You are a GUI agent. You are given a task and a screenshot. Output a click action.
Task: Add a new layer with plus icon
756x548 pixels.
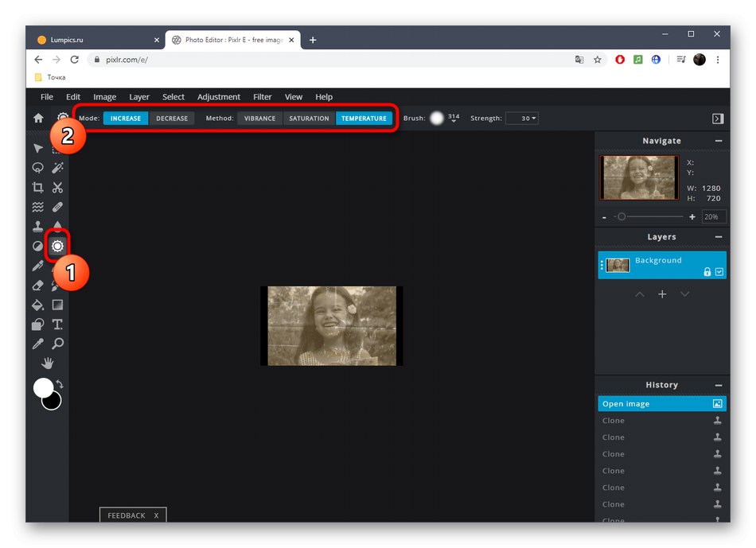(662, 294)
